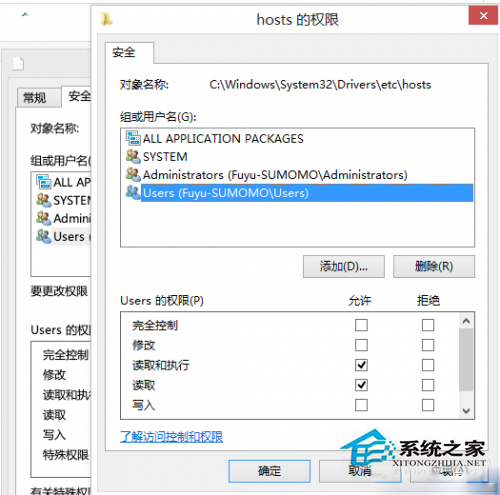Click the Users group icon in background properties window
This screenshot has width=500, height=495.
tap(44, 236)
